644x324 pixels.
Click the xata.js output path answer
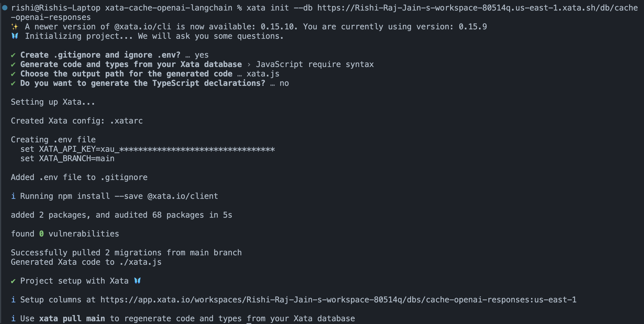[x=263, y=74]
